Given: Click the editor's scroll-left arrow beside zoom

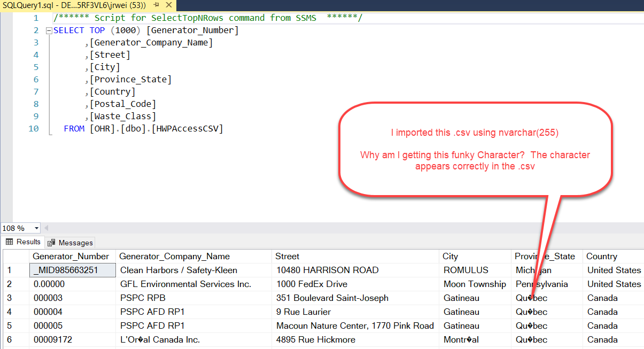Looking at the screenshot, I should point(46,228).
